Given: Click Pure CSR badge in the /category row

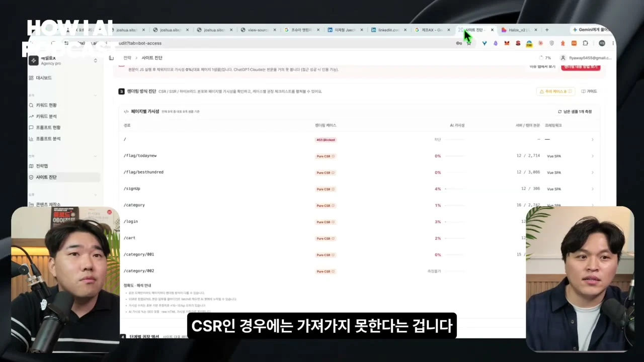Looking at the screenshot, I should click(x=326, y=206).
